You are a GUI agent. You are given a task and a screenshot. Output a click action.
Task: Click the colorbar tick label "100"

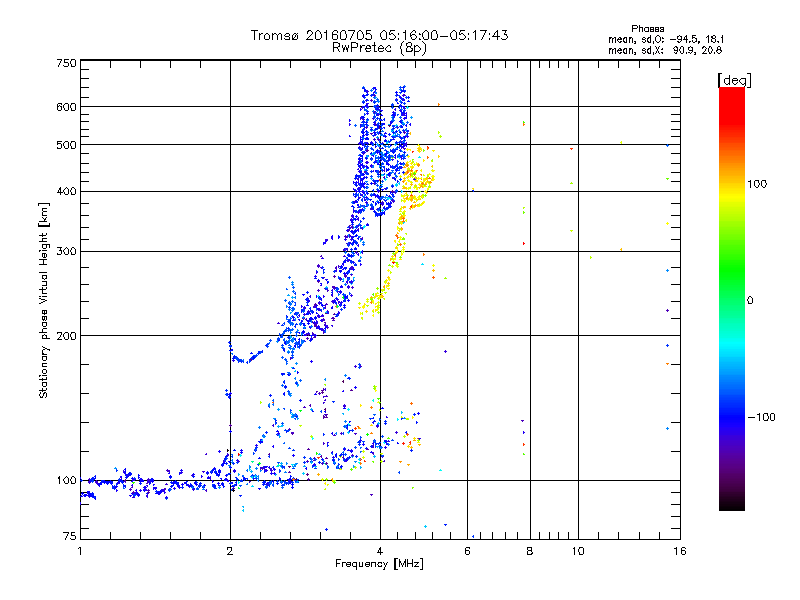click(x=757, y=184)
